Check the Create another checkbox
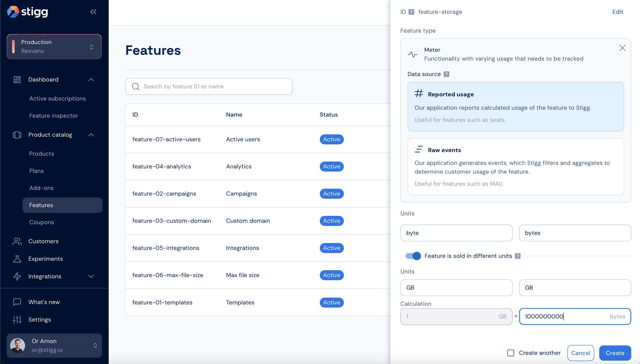 (x=510, y=353)
